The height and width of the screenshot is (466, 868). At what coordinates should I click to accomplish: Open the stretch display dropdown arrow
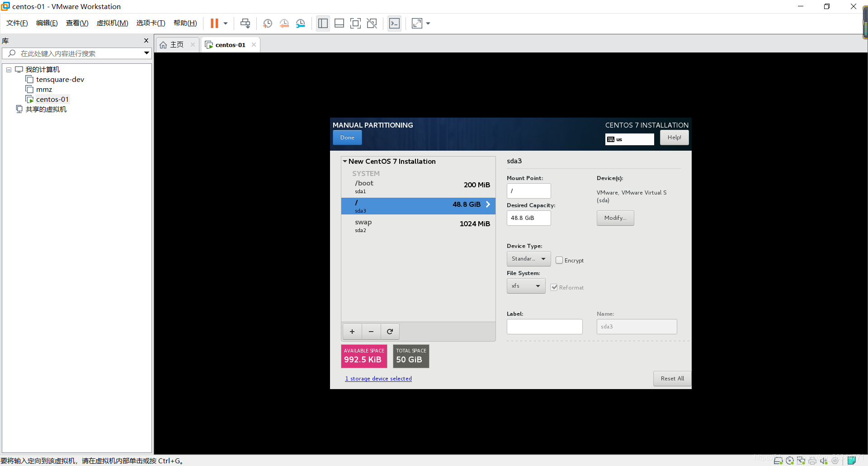pos(428,23)
